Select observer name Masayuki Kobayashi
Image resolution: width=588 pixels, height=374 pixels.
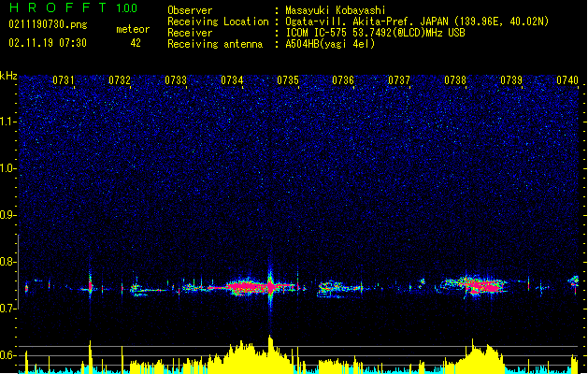tap(336, 10)
